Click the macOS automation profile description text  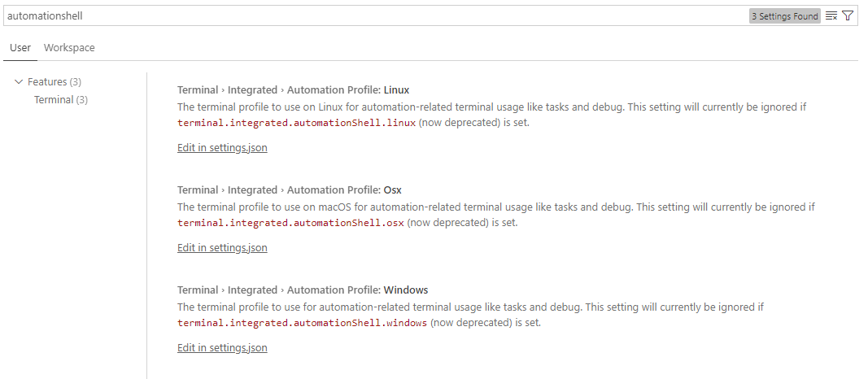pos(496,215)
